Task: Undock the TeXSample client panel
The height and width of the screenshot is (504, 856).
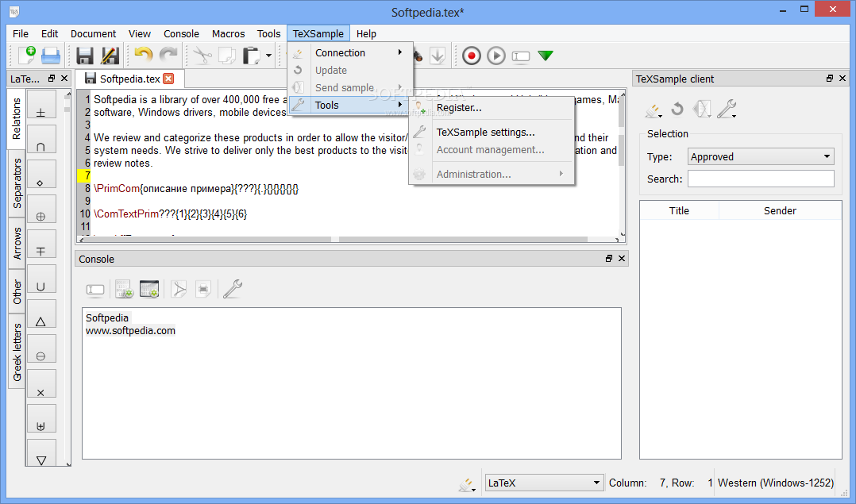Action: [x=830, y=79]
